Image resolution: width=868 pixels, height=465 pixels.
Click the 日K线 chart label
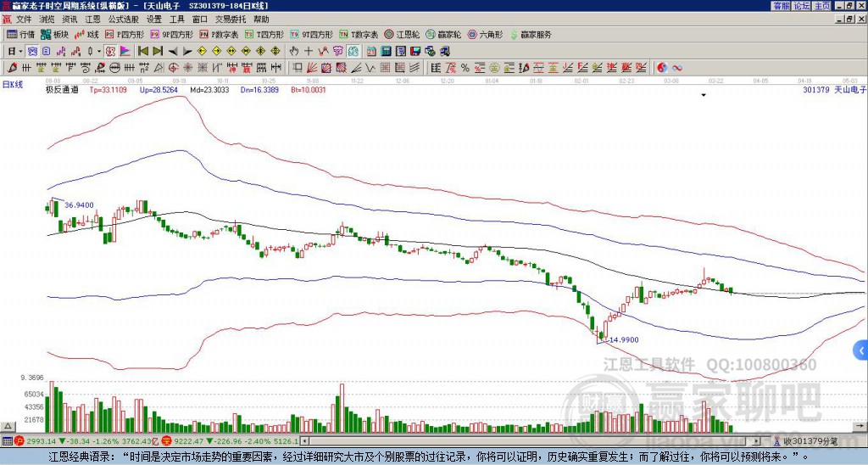point(13,85)
